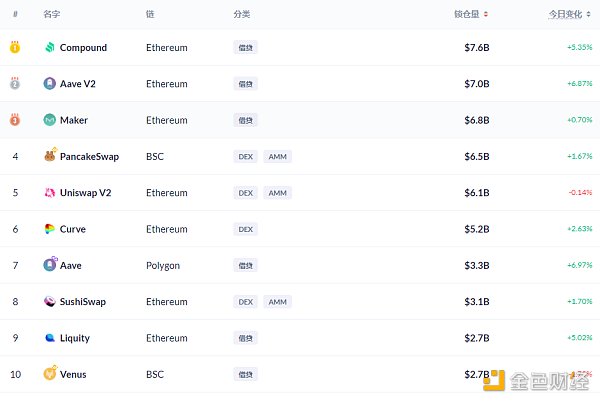Image resolution: width=600 pixels, height=402 pixels.
Task: Open the Aave Polygon row name link
Action: coord(71,266)
